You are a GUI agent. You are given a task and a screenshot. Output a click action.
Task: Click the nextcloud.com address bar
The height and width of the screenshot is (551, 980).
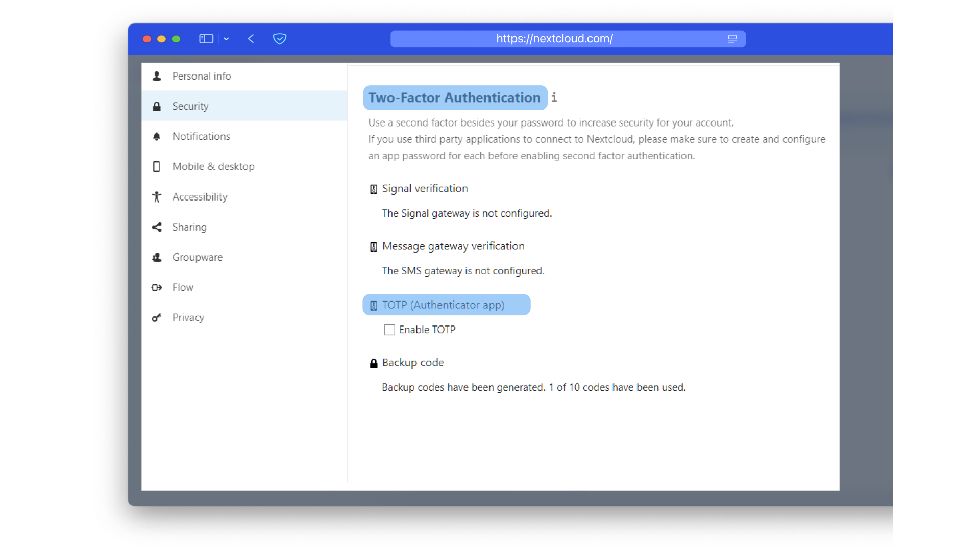pyautogui.click(x=568, y=39)
